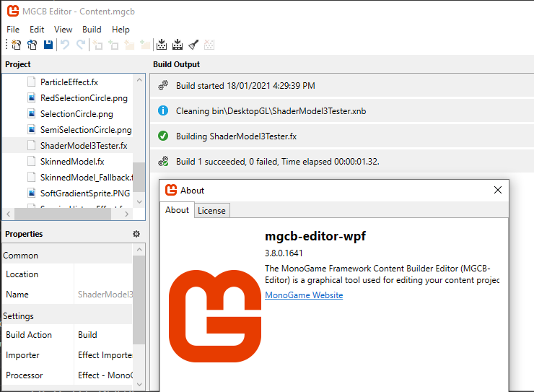Click the Importer value Effect Importer

point(105,355)
